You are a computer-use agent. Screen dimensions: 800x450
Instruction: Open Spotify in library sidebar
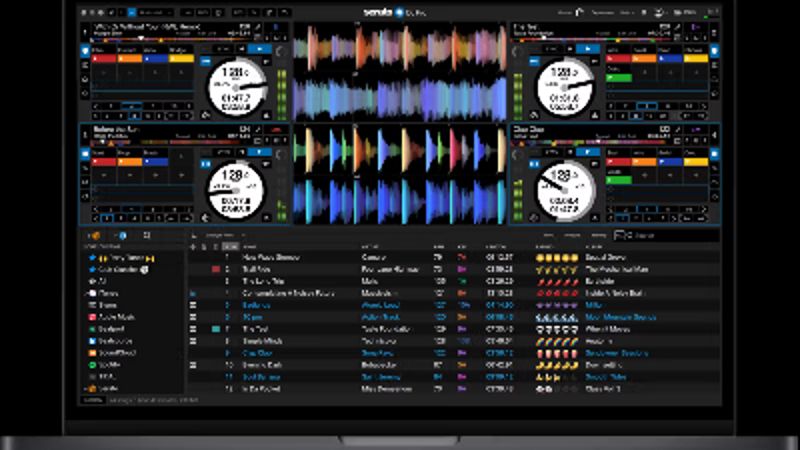pos(105,365)
